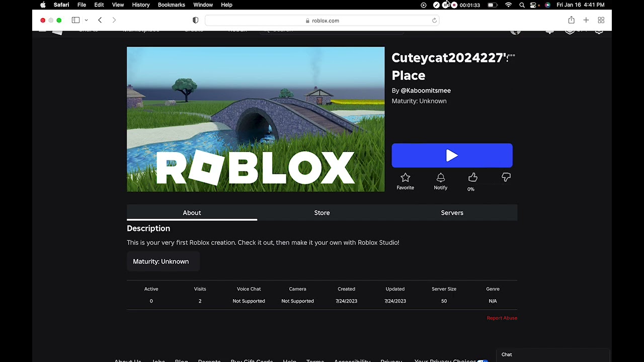Open creator profile @Kaboomitsmee
This screenshot has height=362, width=644.
tap(426, 90)
